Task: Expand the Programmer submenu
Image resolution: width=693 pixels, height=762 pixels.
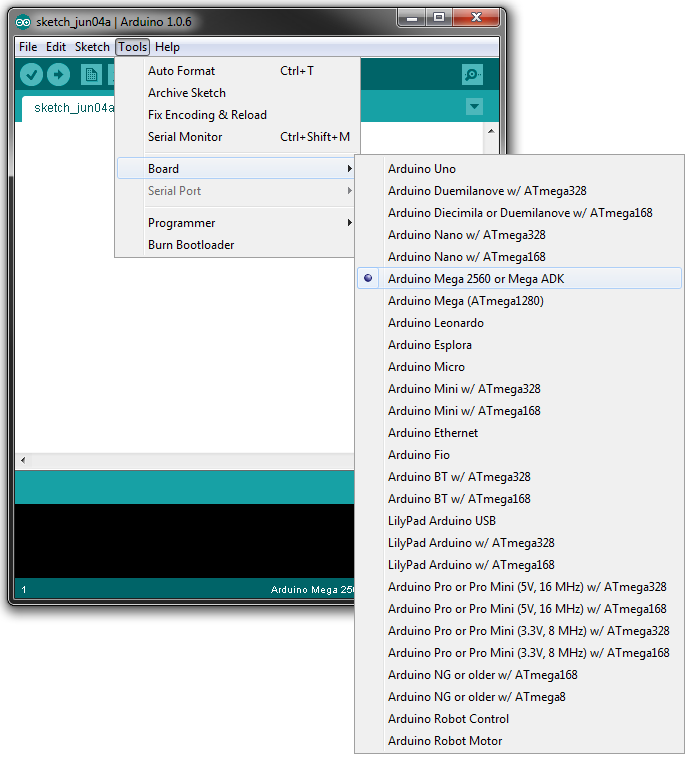Action: click(x=236, y=223)
